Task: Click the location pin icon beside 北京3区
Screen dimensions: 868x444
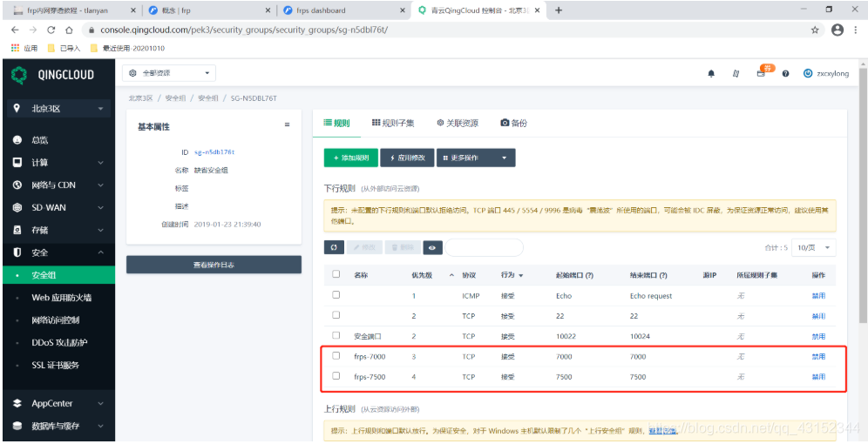Action: point(17,108)
